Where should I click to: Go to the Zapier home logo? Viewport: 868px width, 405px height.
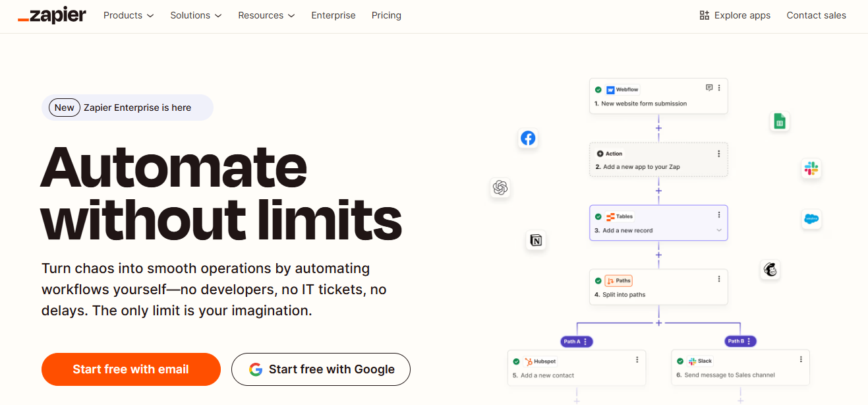(52, 15)
